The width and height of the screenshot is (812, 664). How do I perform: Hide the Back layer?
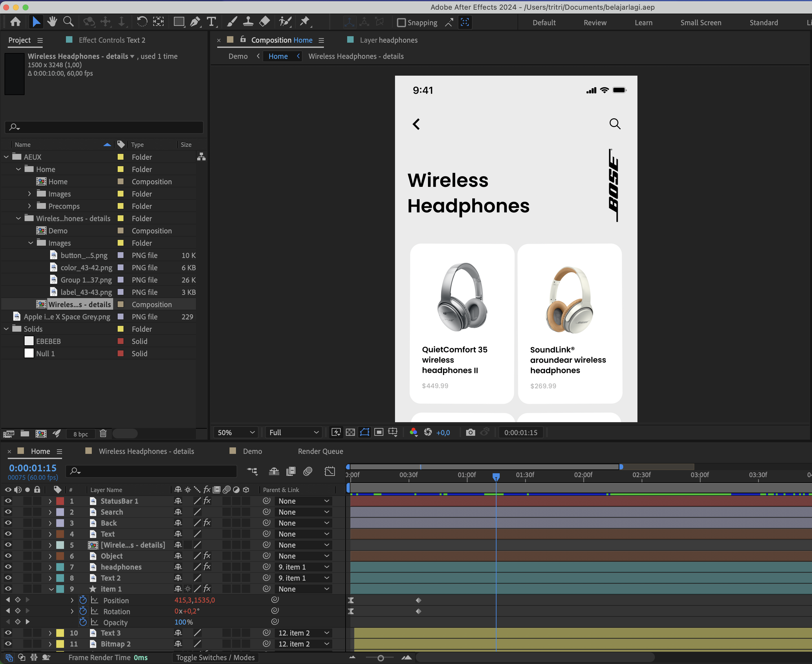(8, 523)
